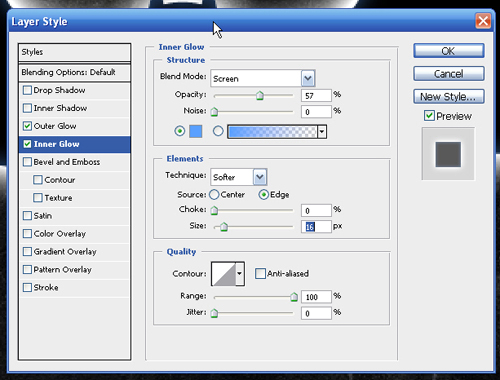
Task: Select the gradient radio button
Action: click(218, 131)
